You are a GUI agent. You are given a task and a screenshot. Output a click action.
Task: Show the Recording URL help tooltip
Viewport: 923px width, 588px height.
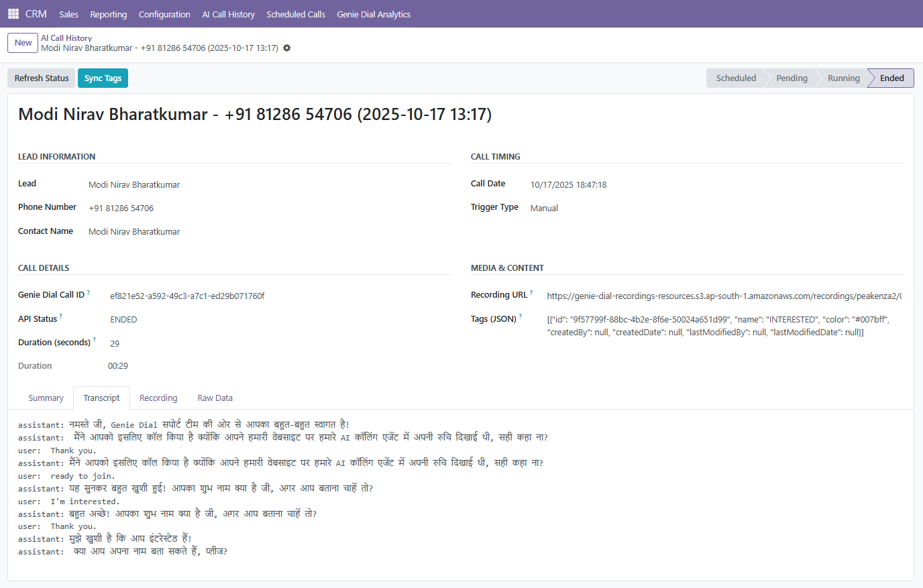point(532,292)
